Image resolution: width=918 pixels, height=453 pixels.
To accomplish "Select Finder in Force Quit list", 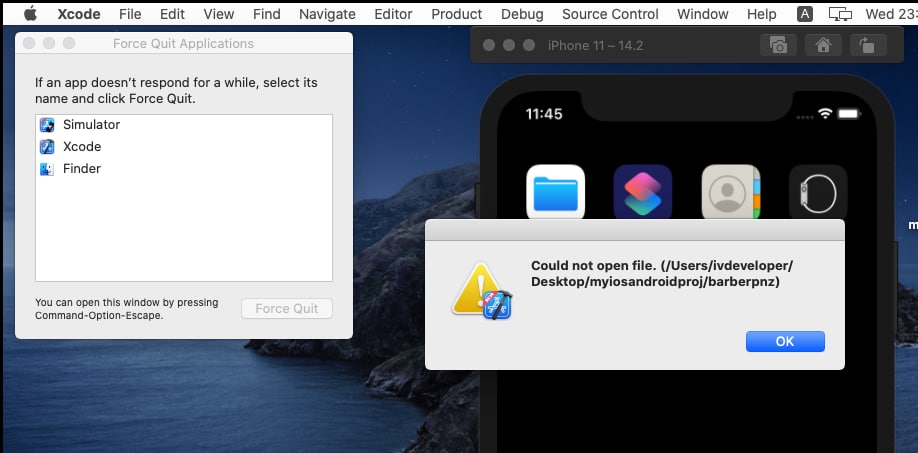I will [x=184, y=169].
